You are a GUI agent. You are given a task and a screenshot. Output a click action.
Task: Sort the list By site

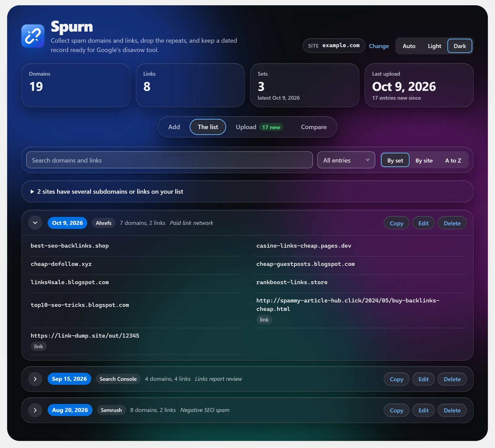coord(424,160)
